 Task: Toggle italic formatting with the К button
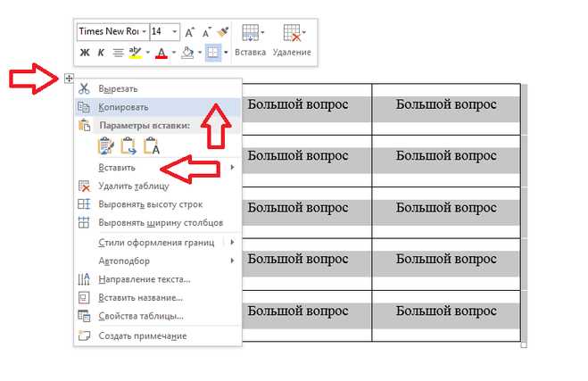pyautogui.click(x=101, y=53)
